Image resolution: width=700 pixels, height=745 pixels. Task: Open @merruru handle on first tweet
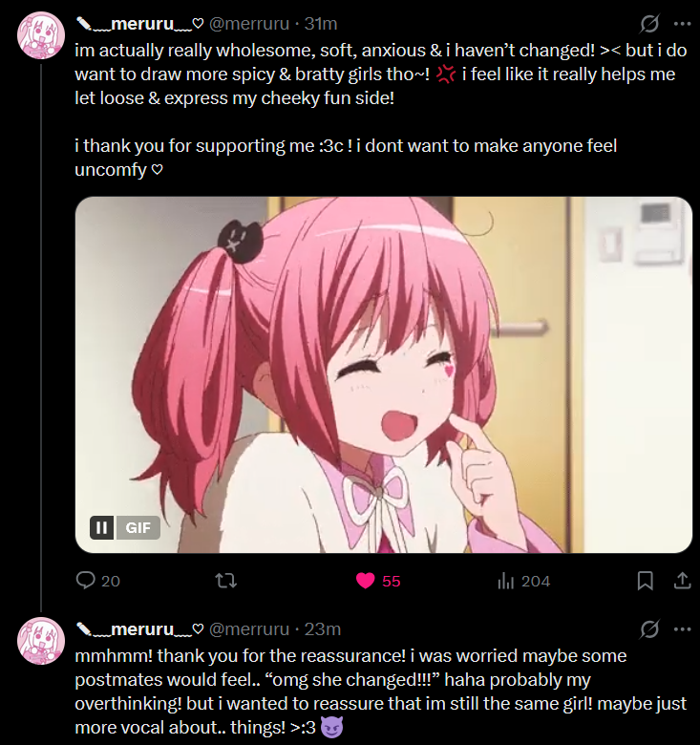tap(249, 23)
